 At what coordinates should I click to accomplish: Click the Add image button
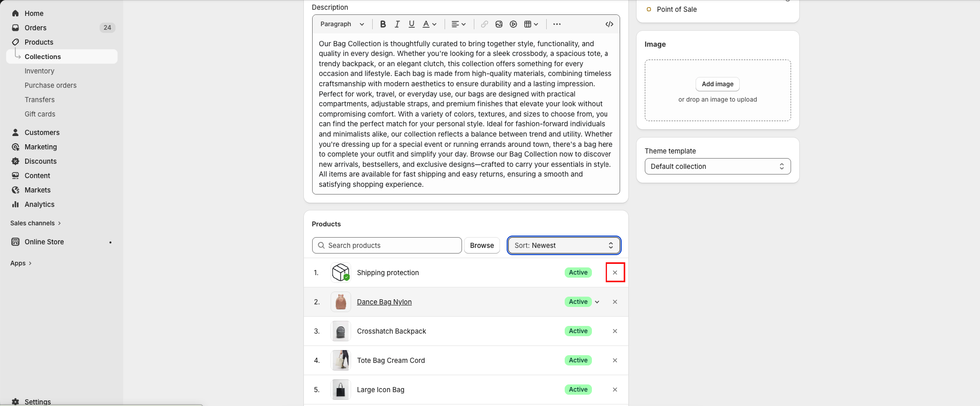coord(717,84)
